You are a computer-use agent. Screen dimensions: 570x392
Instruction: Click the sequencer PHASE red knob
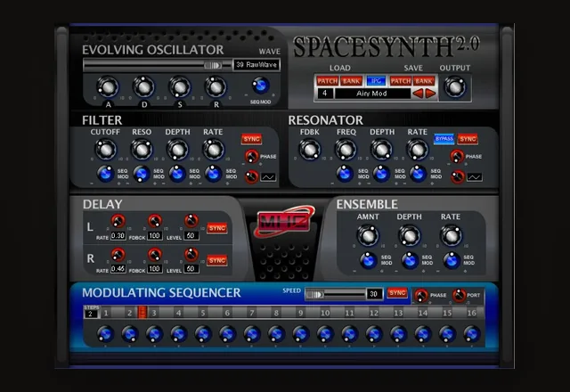click(421, 295)
